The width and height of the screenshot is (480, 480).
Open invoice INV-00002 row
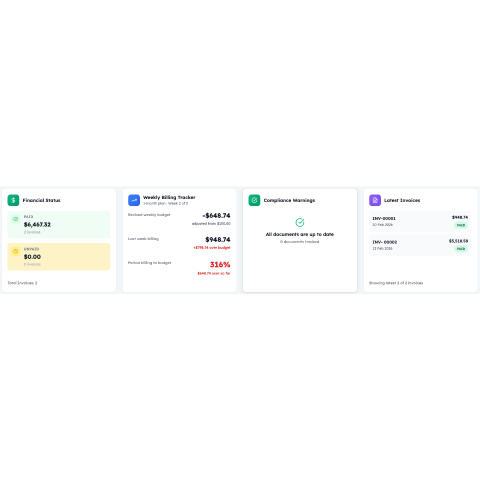(420, 245)
